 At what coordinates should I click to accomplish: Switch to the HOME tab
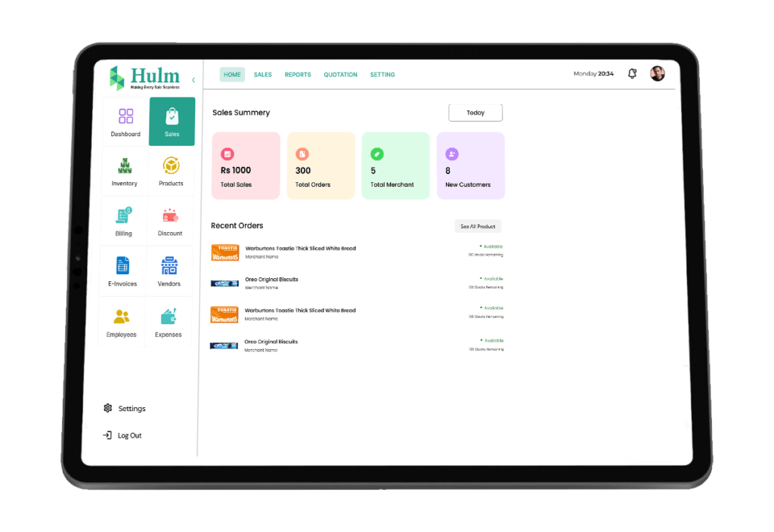pyautogui.click(x=232, y=75)
